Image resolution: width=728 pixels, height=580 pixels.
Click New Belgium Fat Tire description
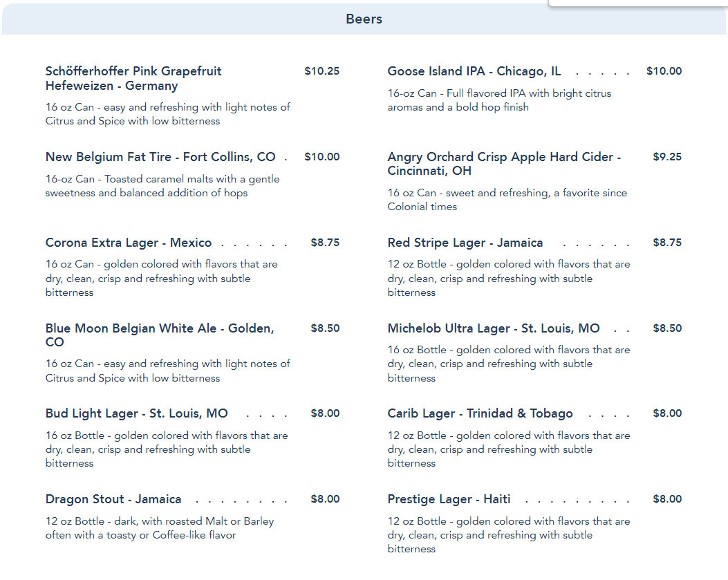[x=162, y=186]
